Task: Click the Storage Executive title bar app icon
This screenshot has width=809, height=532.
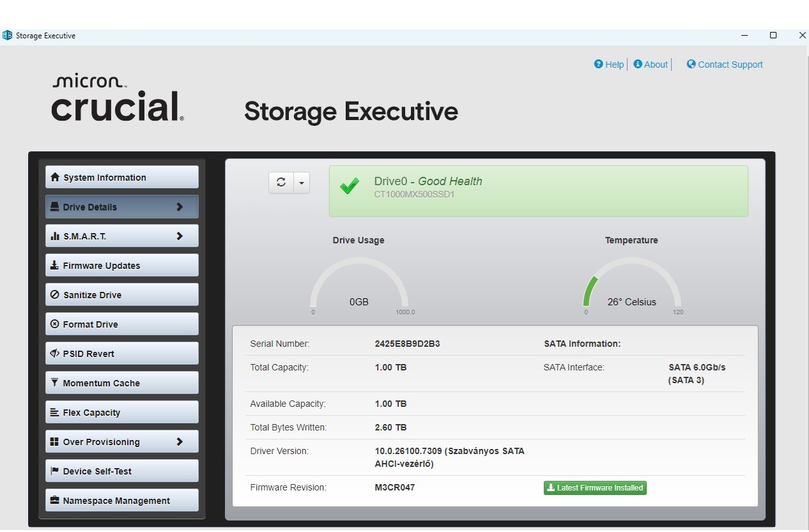Action: [x=8, y=36]
